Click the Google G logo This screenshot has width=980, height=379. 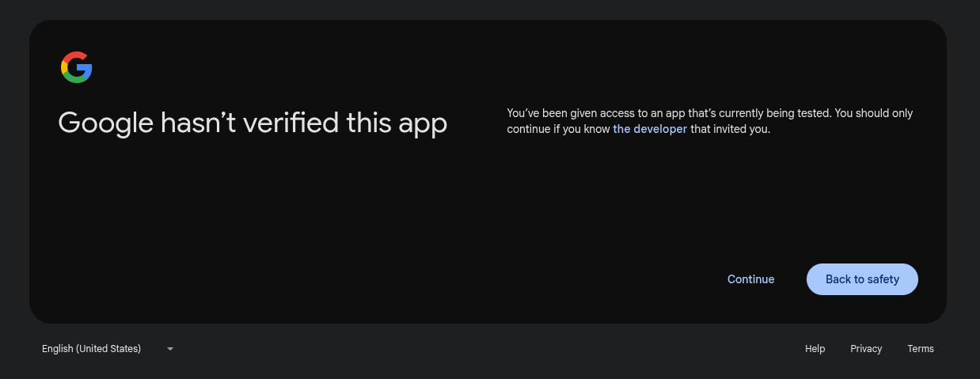pos(77,67)
